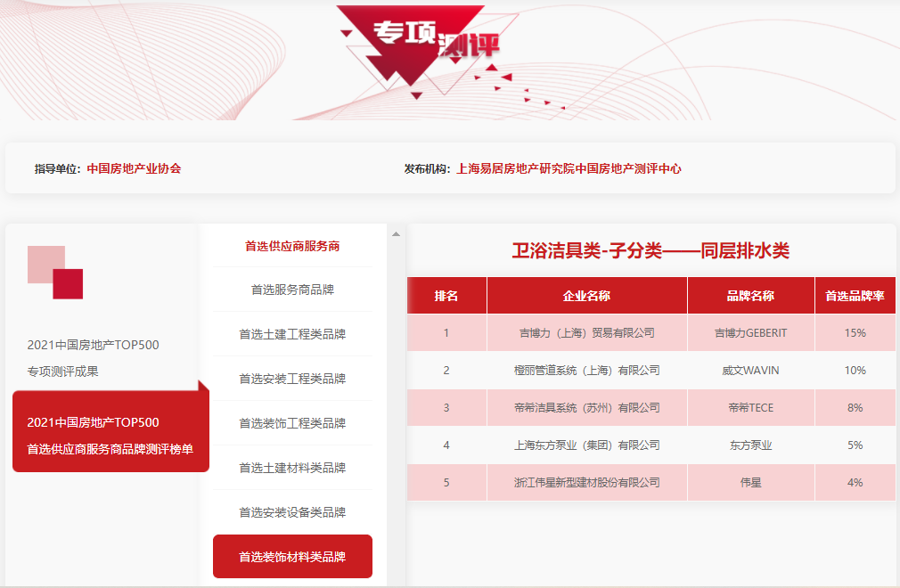
Task: Click the scroll-up arrow of the category list
Action: 396,234
